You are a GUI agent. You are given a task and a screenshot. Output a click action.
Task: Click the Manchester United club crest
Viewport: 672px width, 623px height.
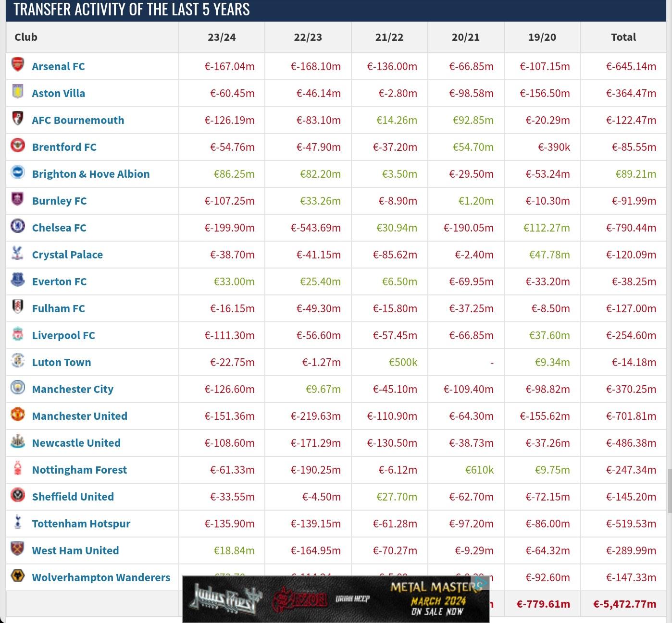pyautogui.click(x=18, y=414)
